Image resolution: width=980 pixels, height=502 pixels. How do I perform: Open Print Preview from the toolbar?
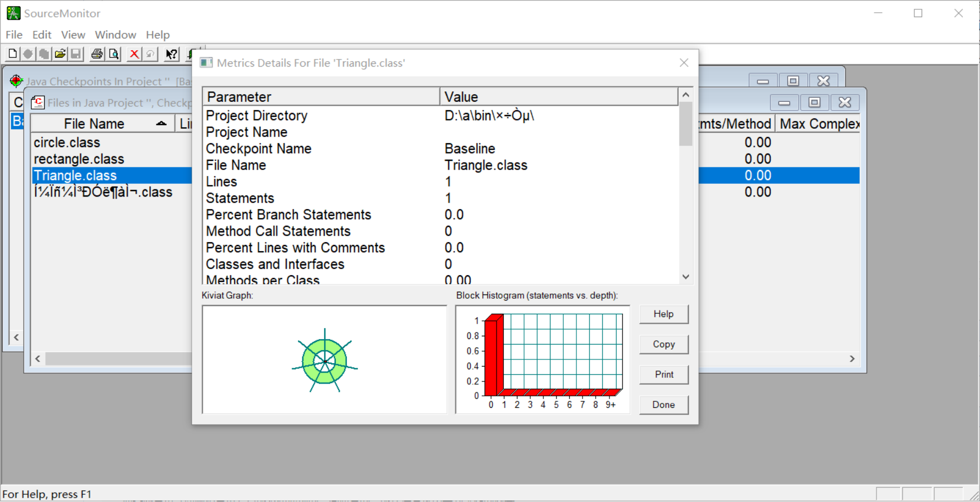pyautogui.click(x=113, y=54)
